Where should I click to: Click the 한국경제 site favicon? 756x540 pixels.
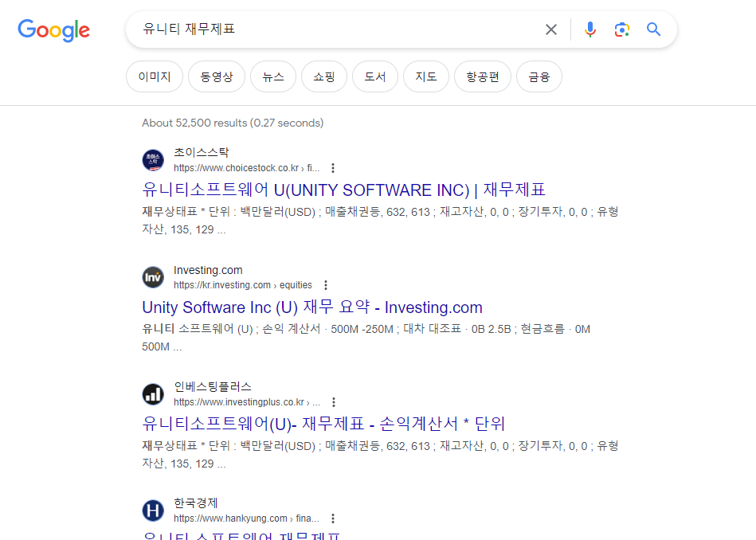(153, 511)
